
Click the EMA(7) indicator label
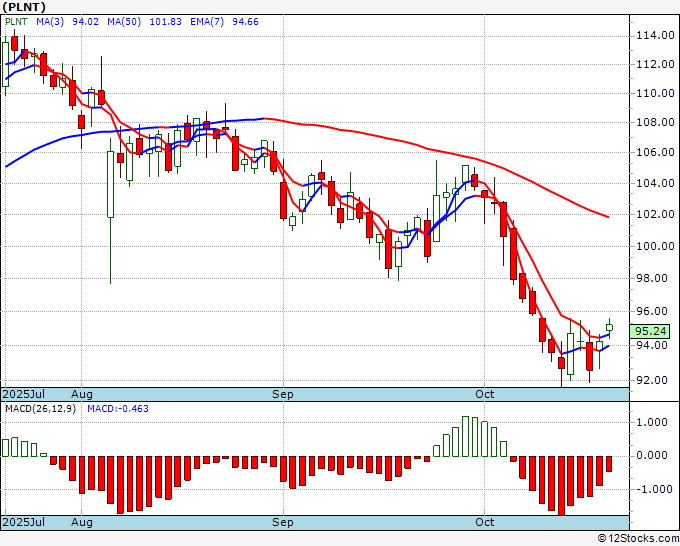[207, 22]
